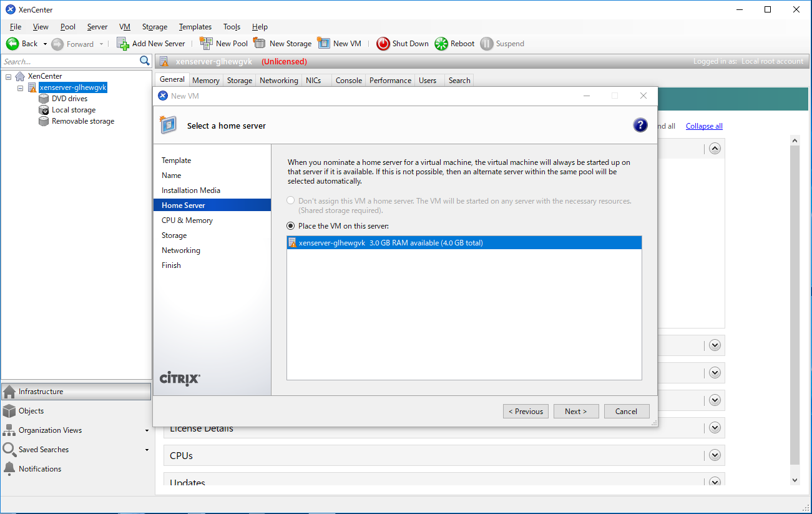Open help with the blue question mark
The width and height of the screenshot is (812, 514).
click(640, 125)
